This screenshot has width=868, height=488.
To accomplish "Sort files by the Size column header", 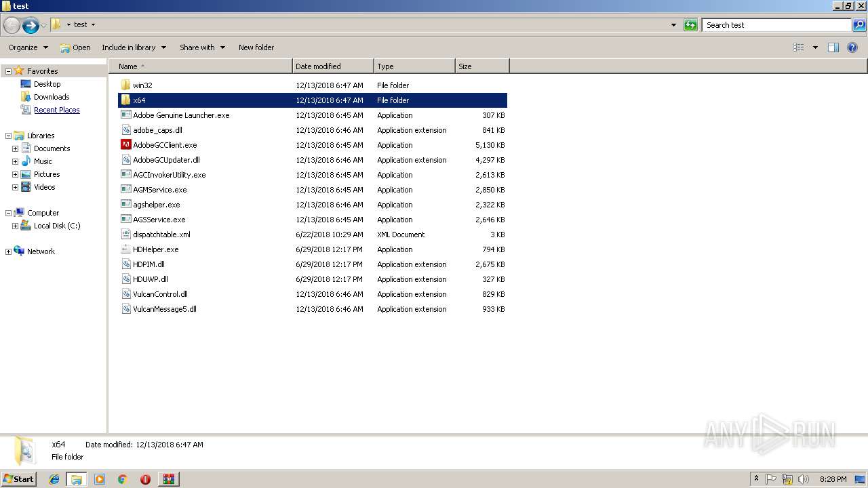I will [482, 66].
